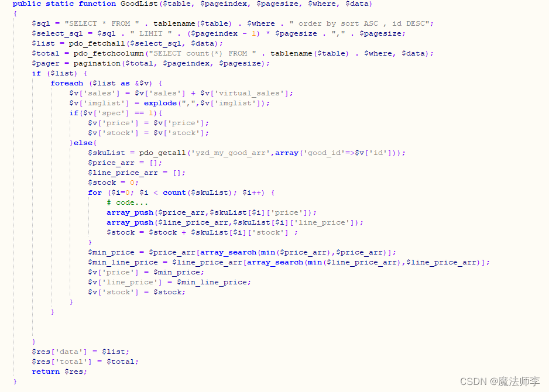Click the virtual_sales addition line
Image resolution: width=549 pixels, height=392 pixels.
pyautogui.click(x=181, y=94)
